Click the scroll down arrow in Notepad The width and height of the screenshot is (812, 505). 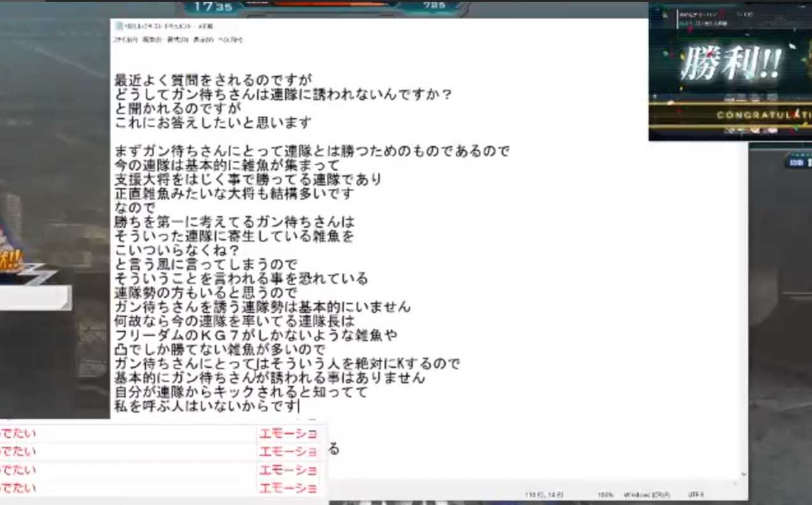(x=743, y=474)
